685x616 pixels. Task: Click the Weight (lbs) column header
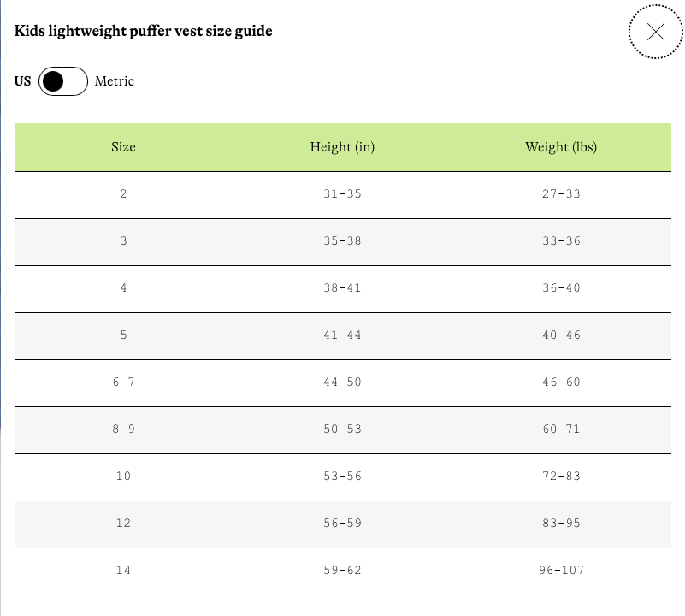pyautogui.click(x=561, y=147)
